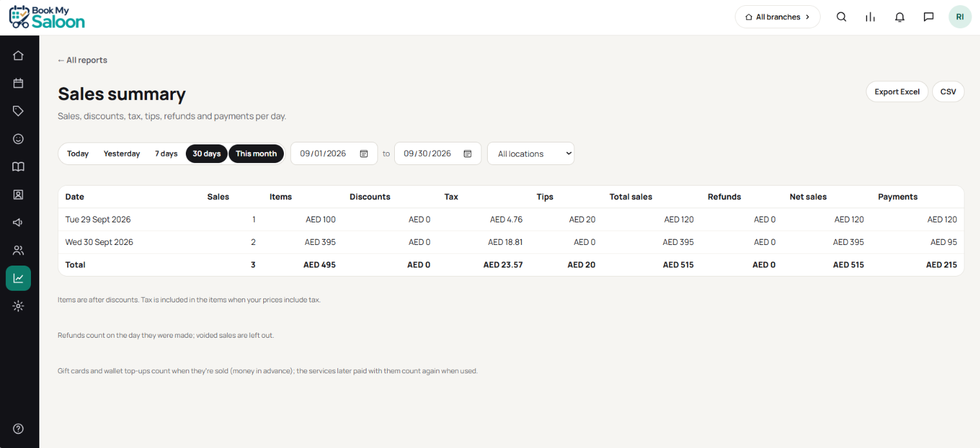This screenshot has width=980, height=448.
Task: Click the price tag sidebar icon
Action: click(x=18, y=111)
